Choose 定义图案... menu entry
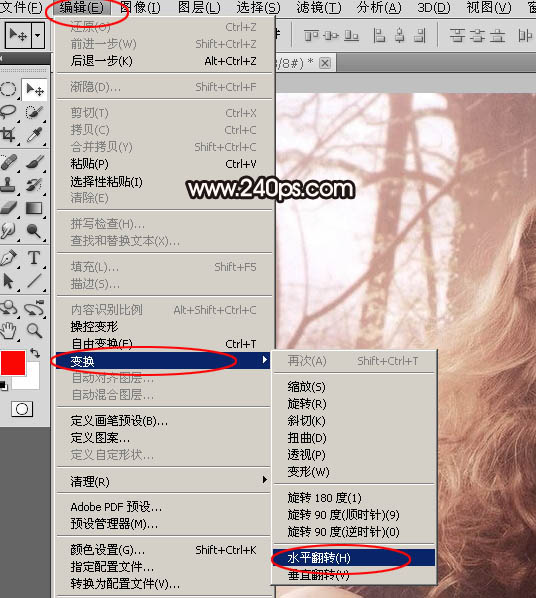Viewport: 536px width, 598px height. click(x=163, y=438)
